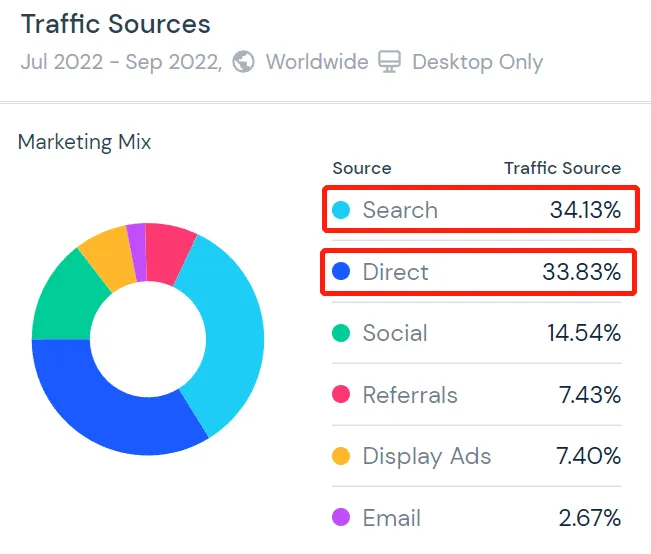This screenshot has height=554, width=651.
Task: Click the Source column header
Action: pyautogui.click(x=362, y=168)
